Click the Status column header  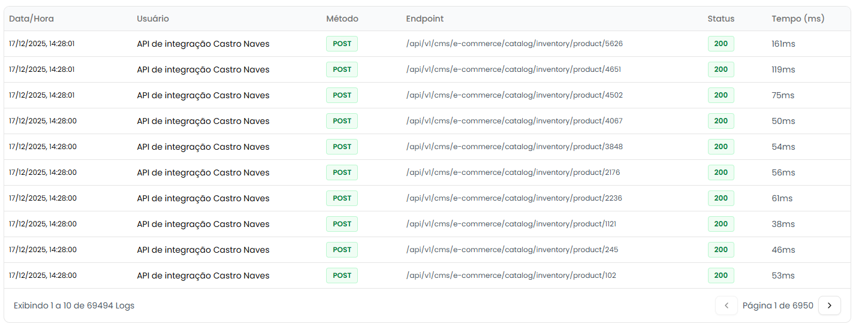click(x=721, y=19)
